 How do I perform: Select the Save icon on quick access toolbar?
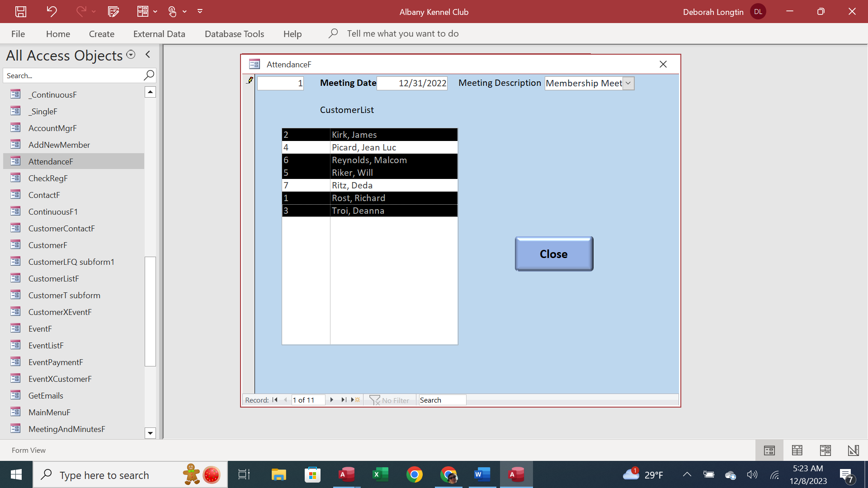point(20,11)
